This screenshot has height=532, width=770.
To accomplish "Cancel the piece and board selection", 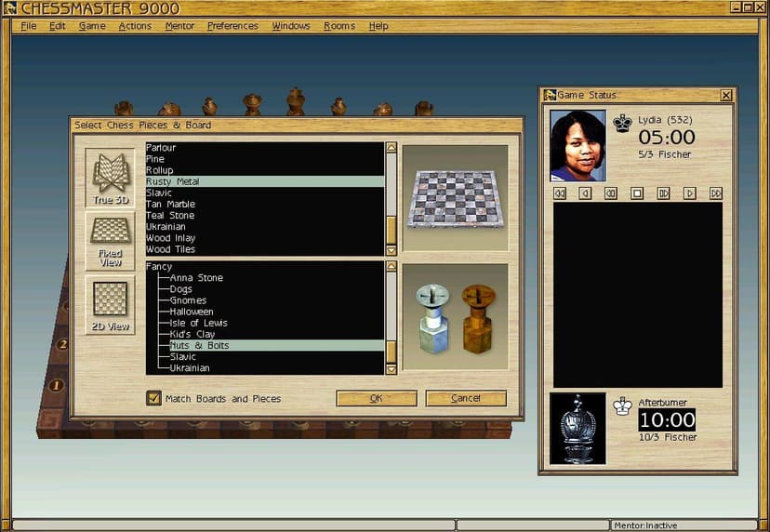I will tap(466, 398).
